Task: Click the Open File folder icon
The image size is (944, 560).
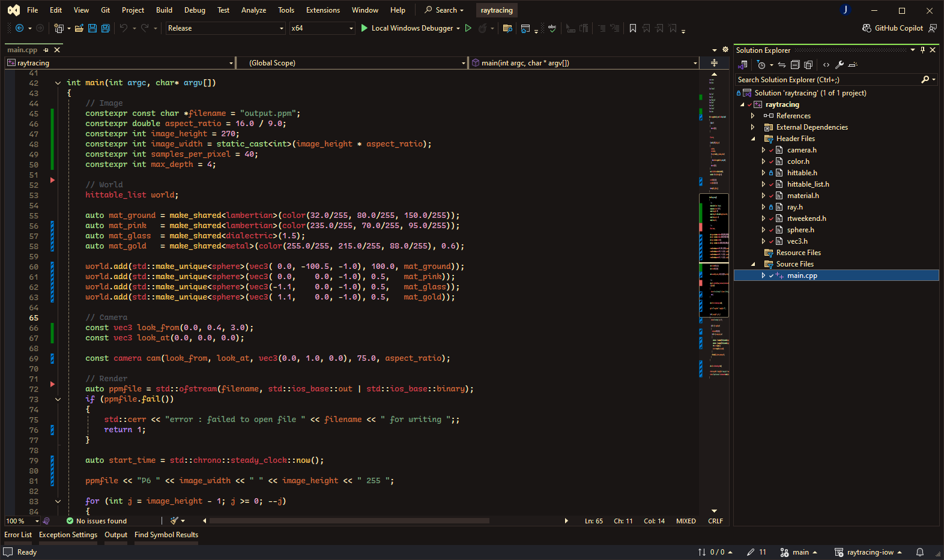Action: click(79, 28)
